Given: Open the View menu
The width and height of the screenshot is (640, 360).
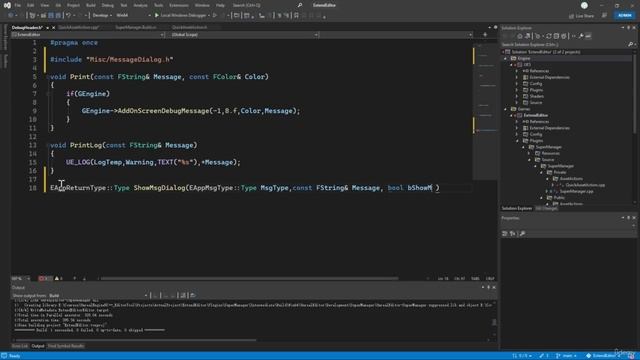Looking at the screenshot, I should 44,5.
